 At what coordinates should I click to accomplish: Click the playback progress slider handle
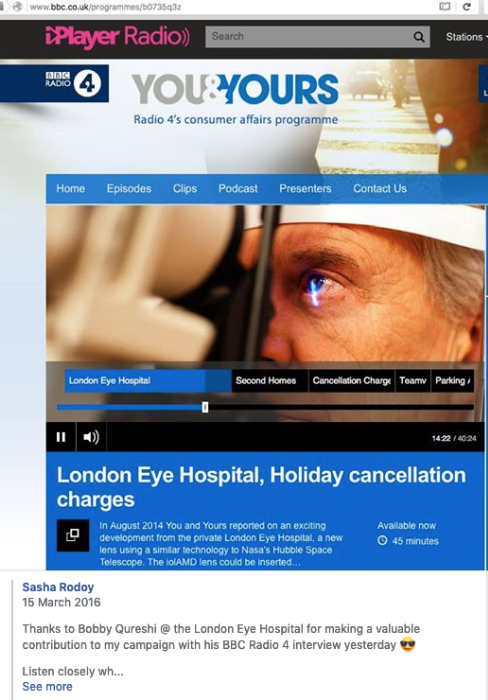(205, 407)
